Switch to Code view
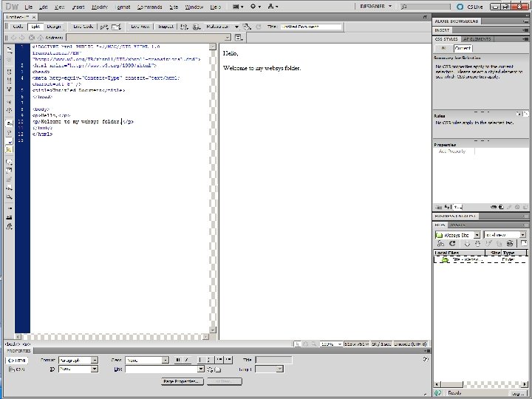Image resolution: width=532 pixels, height=399 pixels. (18, 27)
